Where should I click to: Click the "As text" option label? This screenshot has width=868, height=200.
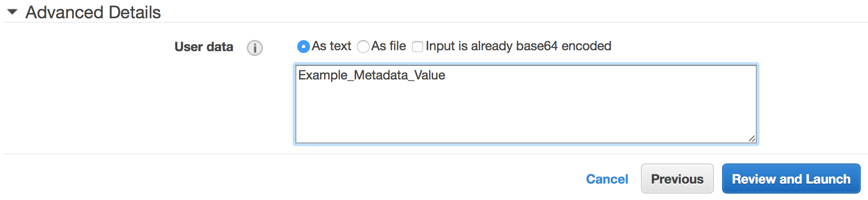pyautogui.click(x=331, y=46)
